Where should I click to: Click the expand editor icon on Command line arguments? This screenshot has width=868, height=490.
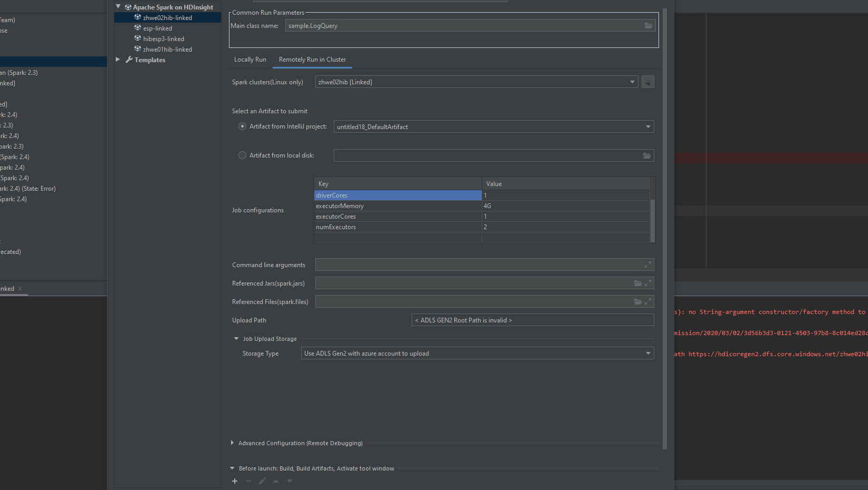point(648,264)
